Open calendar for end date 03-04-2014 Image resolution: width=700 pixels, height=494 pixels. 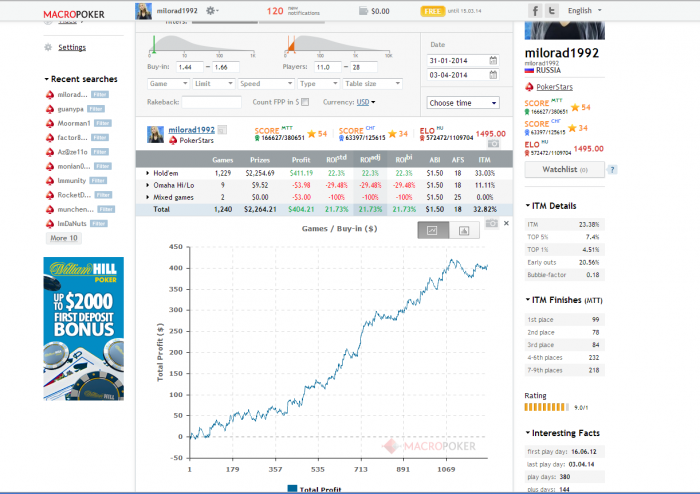[x=493, y=75]
